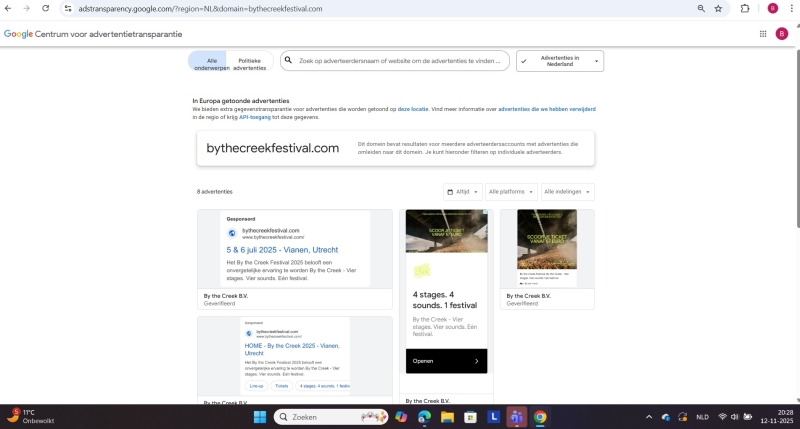Go back with the browser back arrow

coord(8,8)
